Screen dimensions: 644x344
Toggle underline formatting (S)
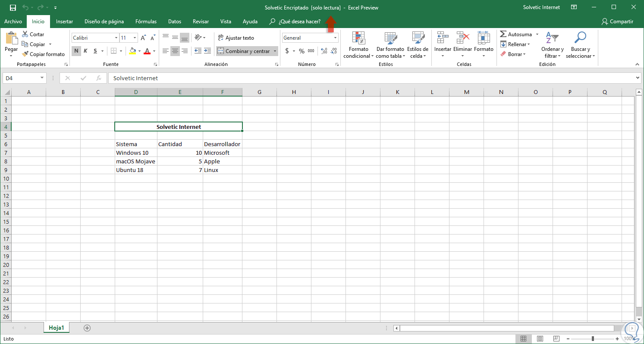pyautogui.click(x=95, y=51)
